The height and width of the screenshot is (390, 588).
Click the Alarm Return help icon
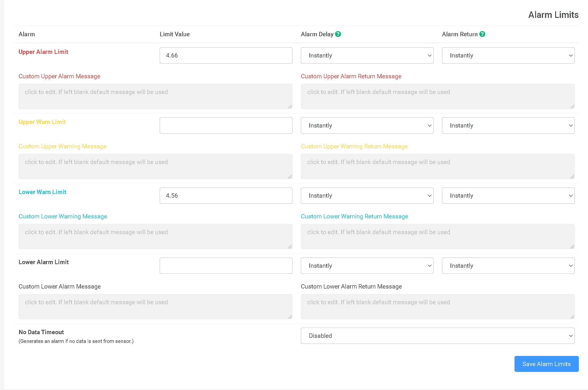pos(482,34)
